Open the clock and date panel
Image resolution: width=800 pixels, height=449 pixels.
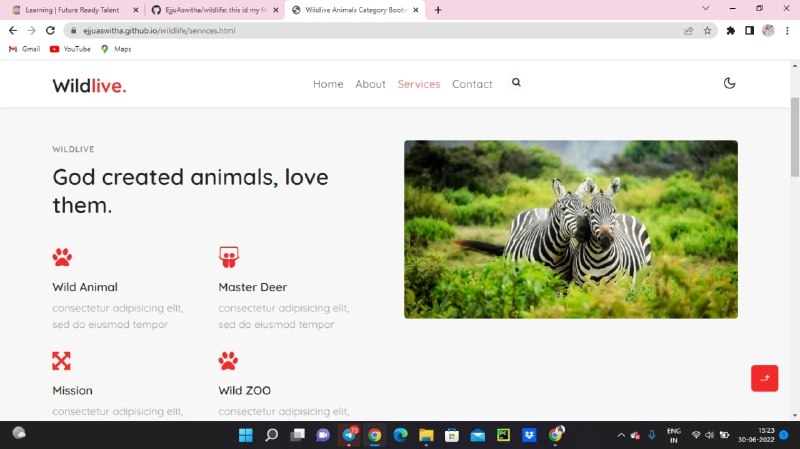[756, 435]
